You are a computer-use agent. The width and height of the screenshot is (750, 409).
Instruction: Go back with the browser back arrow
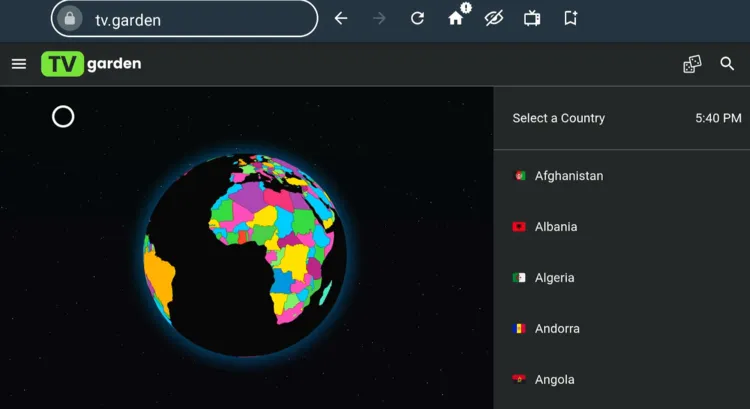point(341,19)
